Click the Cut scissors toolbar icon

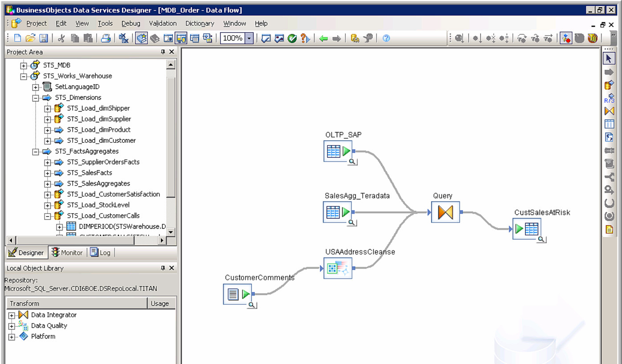tap(61, 38)
